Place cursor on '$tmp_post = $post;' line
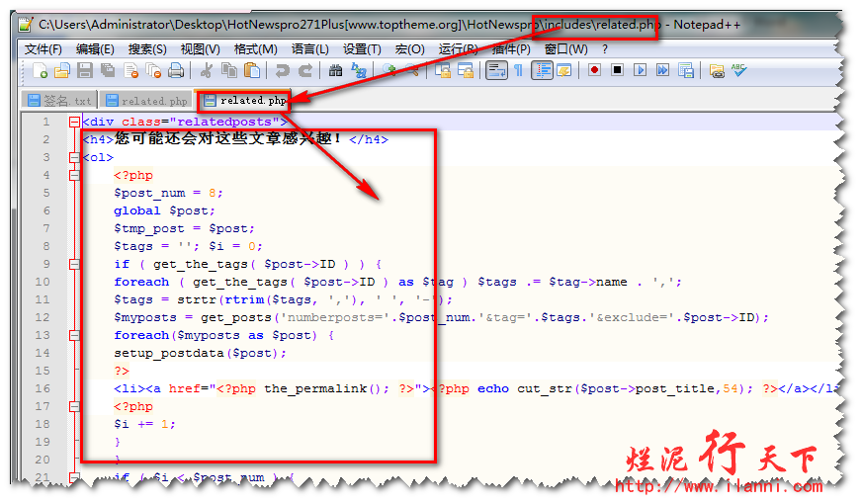This screenshot has width=862, height=504. point(184,228)
